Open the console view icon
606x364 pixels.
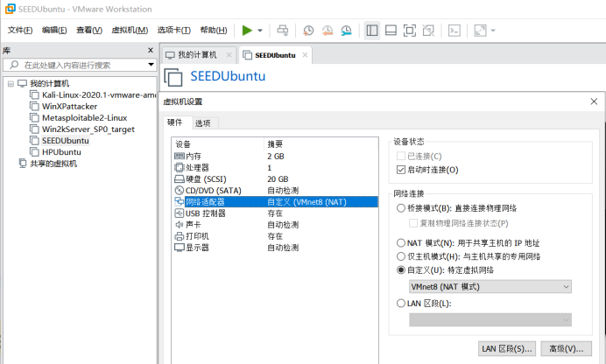(x=454, y=30)
